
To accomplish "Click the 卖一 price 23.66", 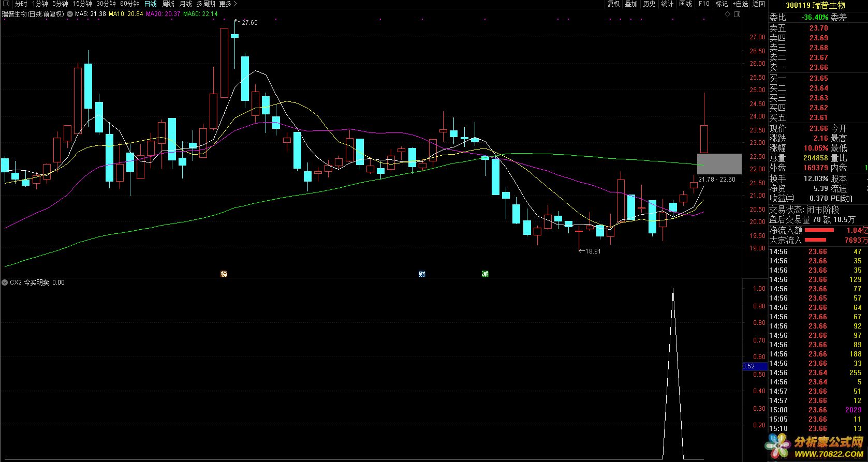I will tap(819, 68).
